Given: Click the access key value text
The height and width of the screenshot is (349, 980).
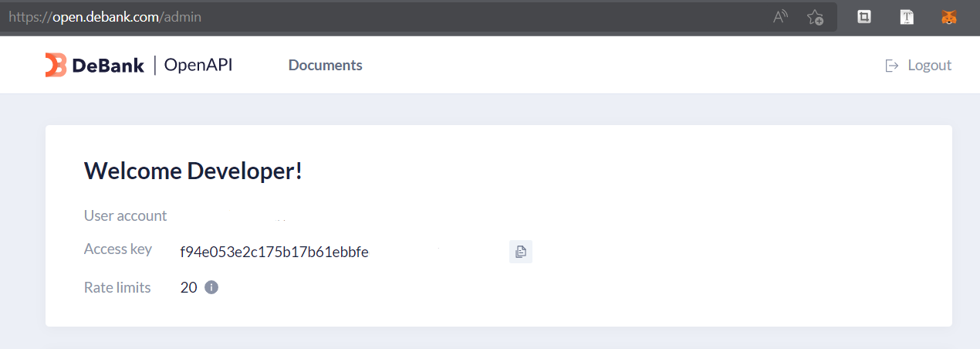Looking at the screenshot, I should click(x=274, y=252).
